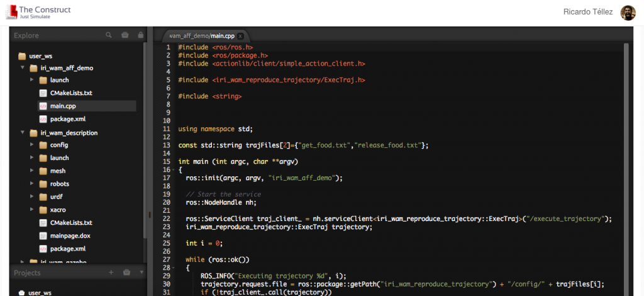Screen dimensions: 644x296
Task: Expand the xacro folder arrow
Action: pos(32,209)
